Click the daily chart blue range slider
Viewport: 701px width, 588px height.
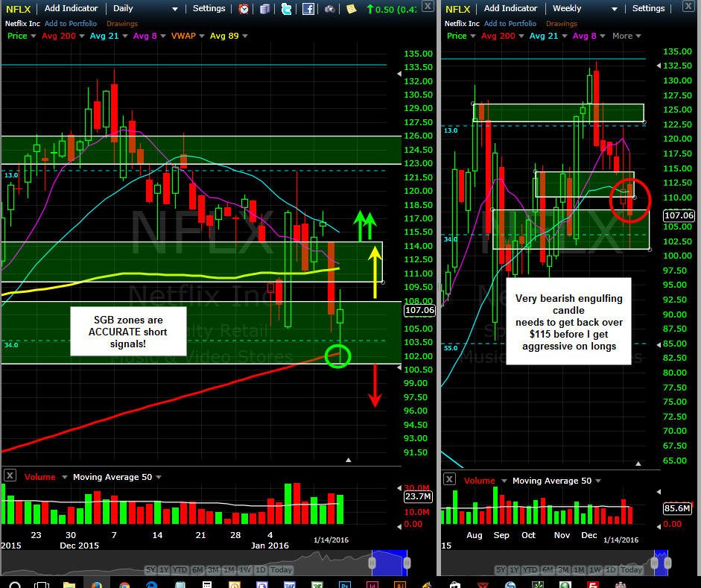390,563
